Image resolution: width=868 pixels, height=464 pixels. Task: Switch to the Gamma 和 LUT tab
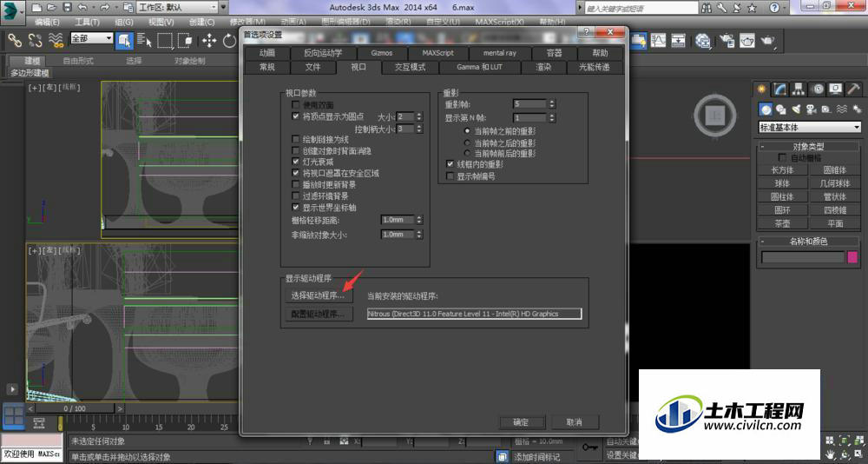[479, 67]
